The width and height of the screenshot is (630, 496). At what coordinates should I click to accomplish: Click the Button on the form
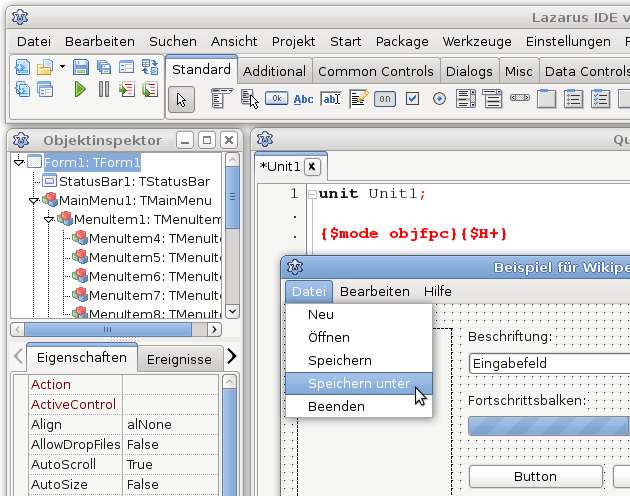536,477
